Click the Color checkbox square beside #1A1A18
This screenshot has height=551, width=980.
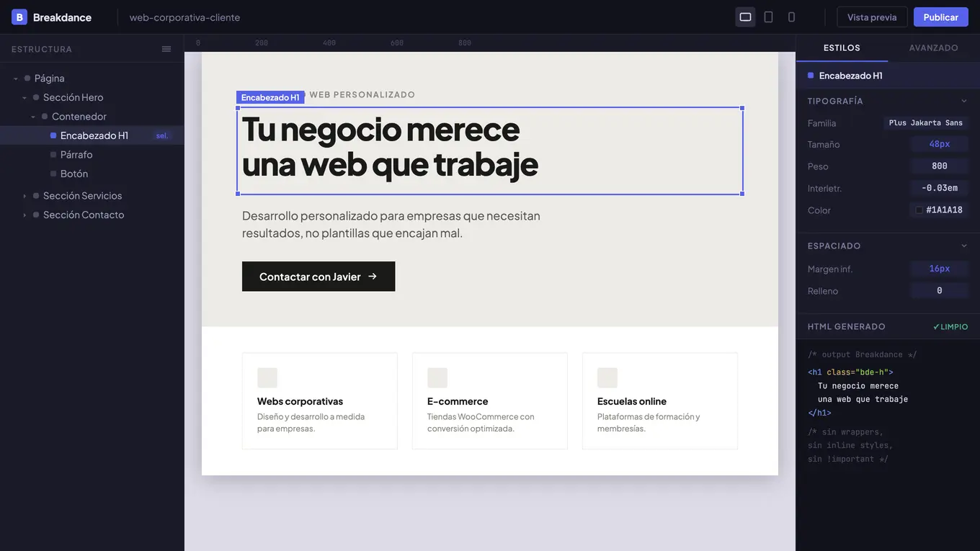pyautogui.click(x=919, y=210)
